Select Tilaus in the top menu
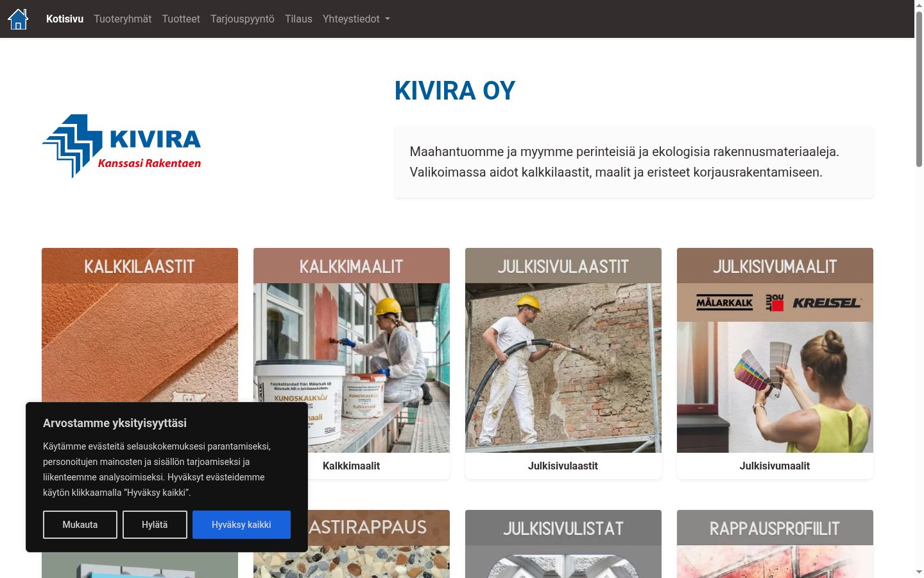Viewport: 924px width, 578px height. click(x=298, y=19)
